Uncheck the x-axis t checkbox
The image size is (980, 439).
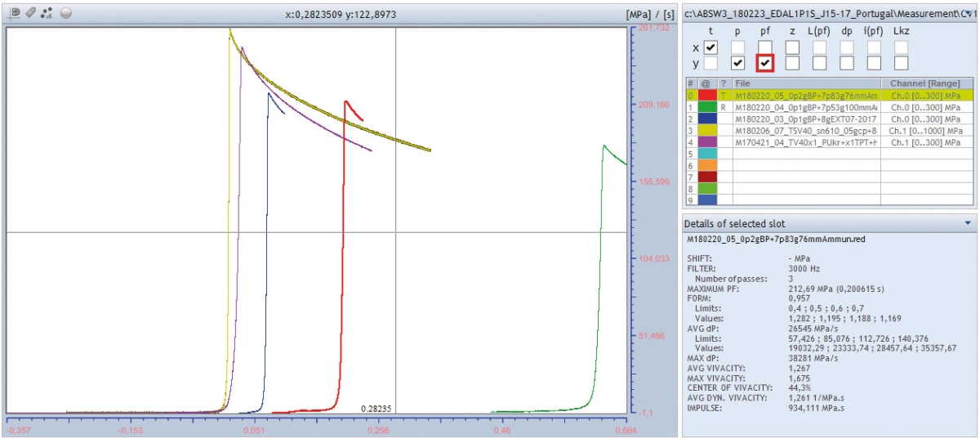tap(710, 47)
